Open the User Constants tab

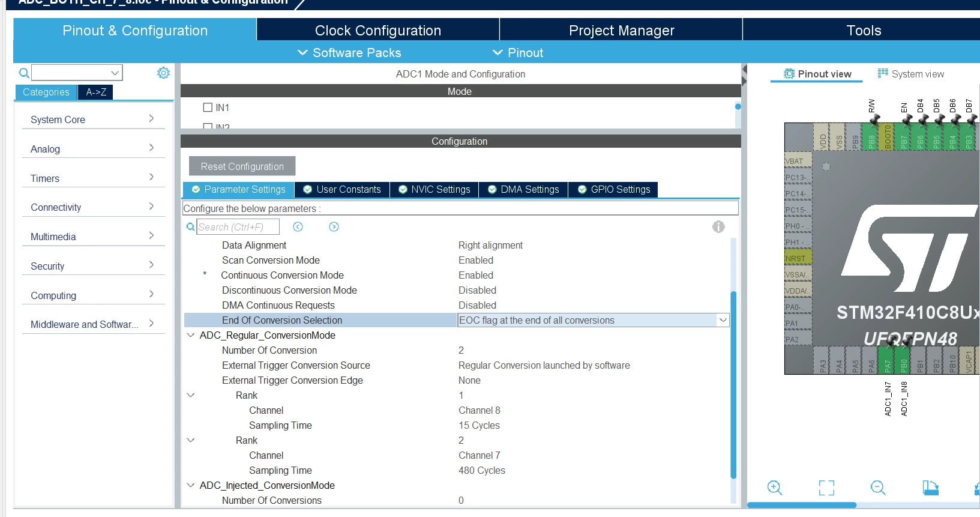click(342, 190)
